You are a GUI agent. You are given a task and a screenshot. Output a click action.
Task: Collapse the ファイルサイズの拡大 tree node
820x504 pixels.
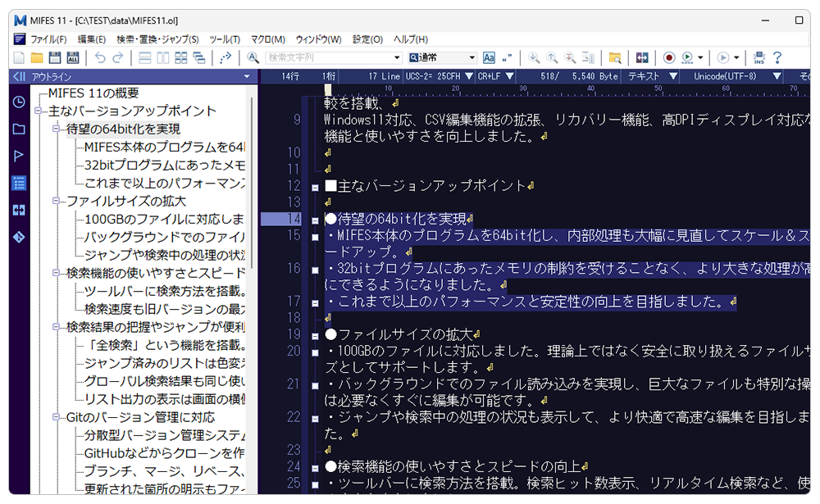tap(57, 201)
